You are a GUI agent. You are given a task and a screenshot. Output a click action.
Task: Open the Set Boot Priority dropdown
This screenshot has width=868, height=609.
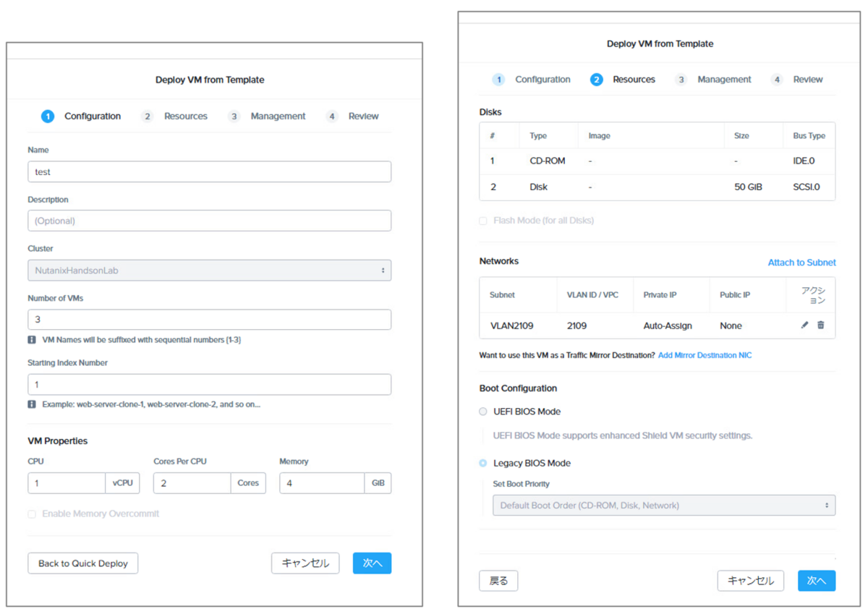click(664, 506)
